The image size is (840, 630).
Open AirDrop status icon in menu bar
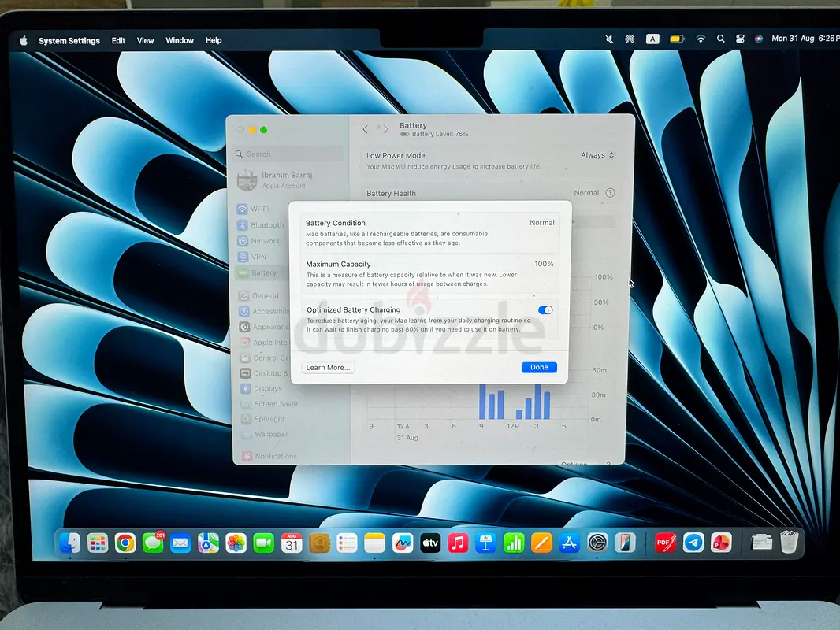tap(630, 39)
